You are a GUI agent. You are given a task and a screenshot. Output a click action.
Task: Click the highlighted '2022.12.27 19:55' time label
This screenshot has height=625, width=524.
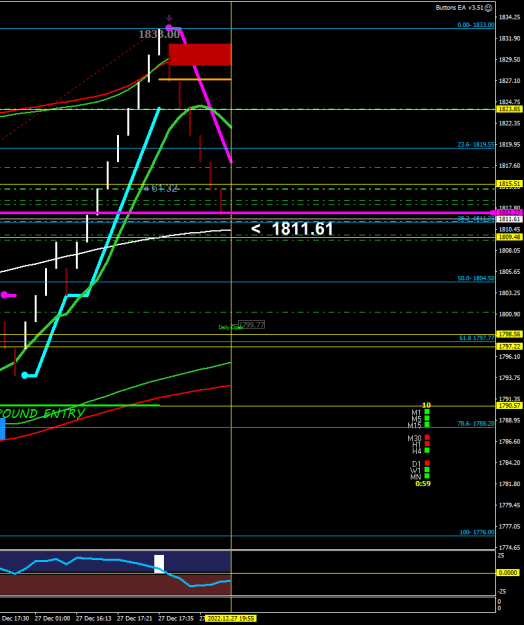231,618
